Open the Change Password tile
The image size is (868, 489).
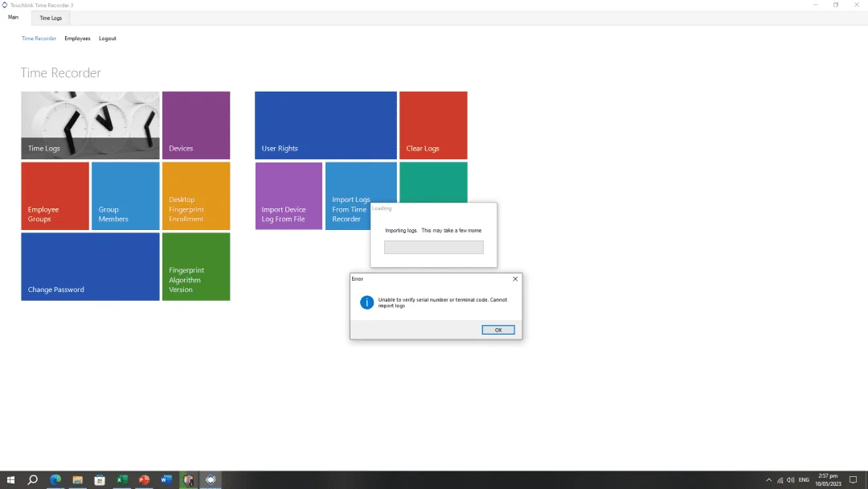click(x=90, y=266)
